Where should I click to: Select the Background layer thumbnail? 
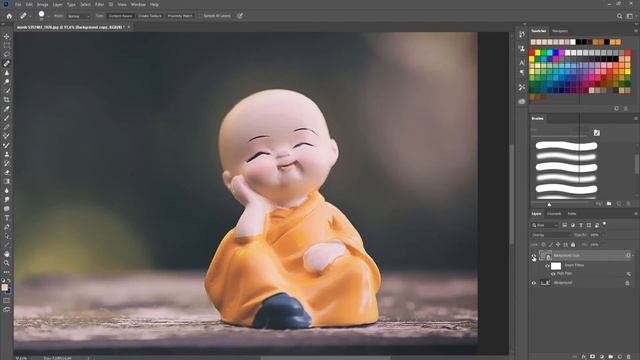pos(545,282)
